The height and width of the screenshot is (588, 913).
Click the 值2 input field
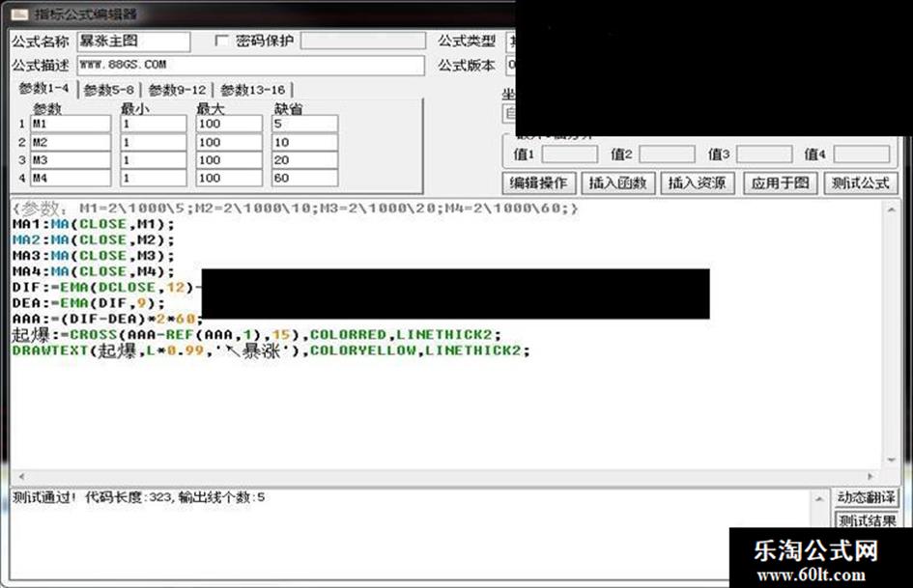coord(667,154)
